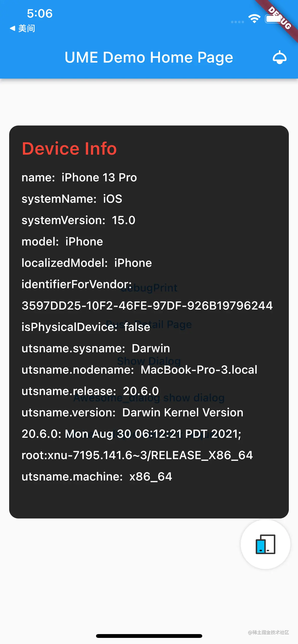
Task: Open the UME floating device button
Action: (265, 544)
